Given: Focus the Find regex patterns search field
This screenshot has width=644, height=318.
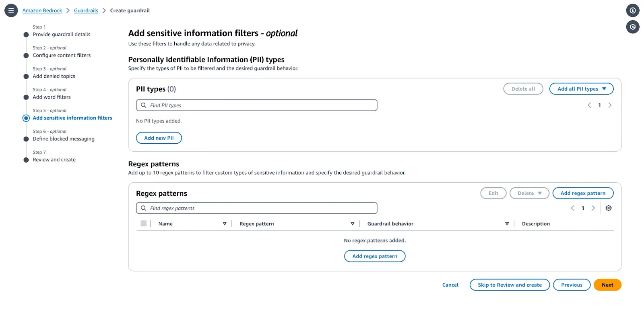Looking at the screenshot, I should (257, 208).
